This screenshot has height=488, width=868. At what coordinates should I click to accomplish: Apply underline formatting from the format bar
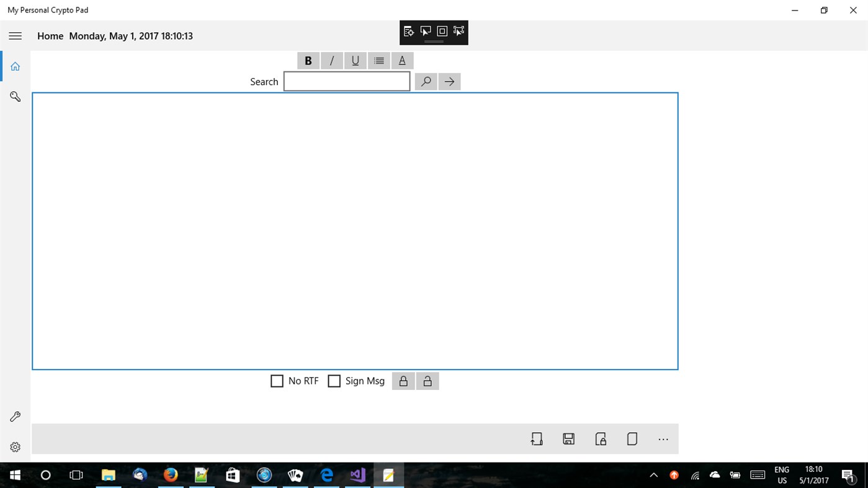(355, 60)
